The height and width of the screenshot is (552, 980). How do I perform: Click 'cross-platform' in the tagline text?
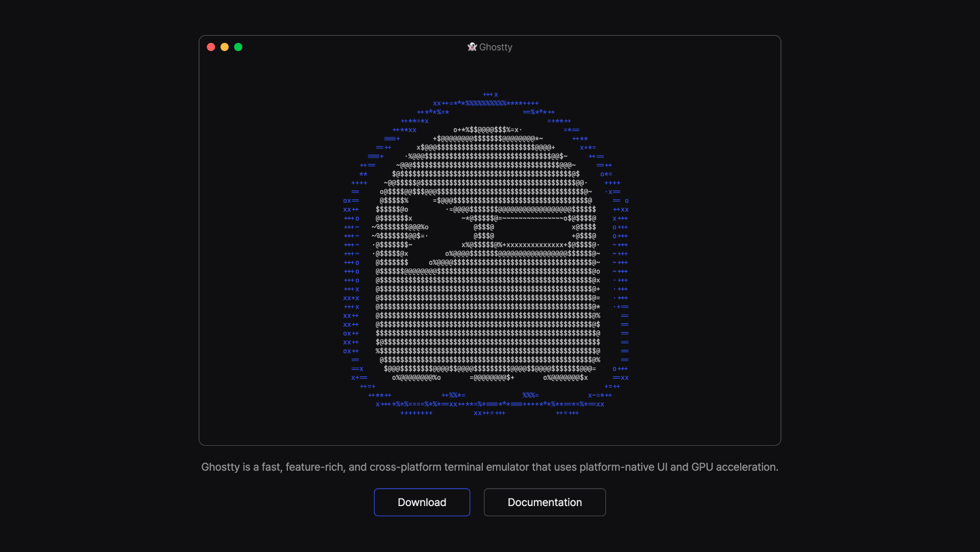coord(405,467)
